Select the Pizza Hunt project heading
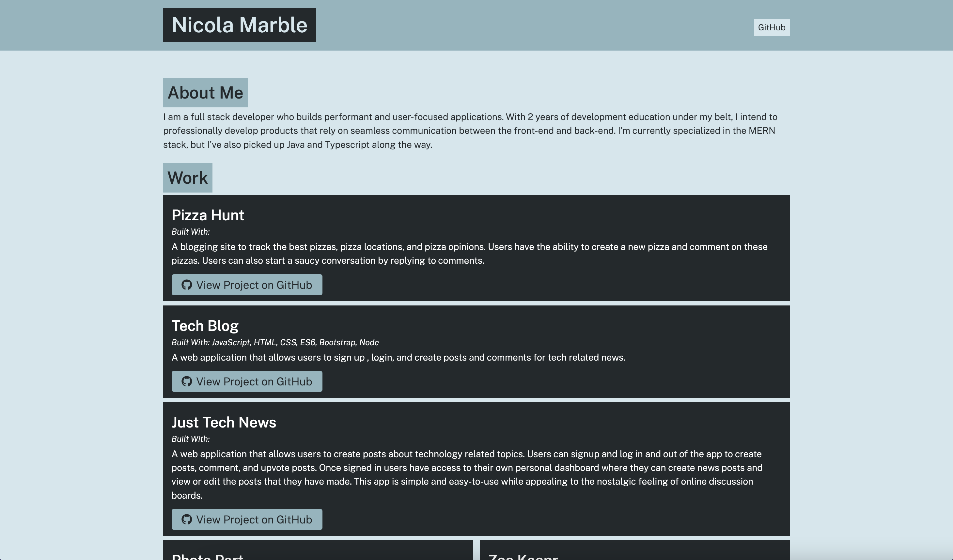Viewport: 953px width, 560px height. tap(208, 215)
